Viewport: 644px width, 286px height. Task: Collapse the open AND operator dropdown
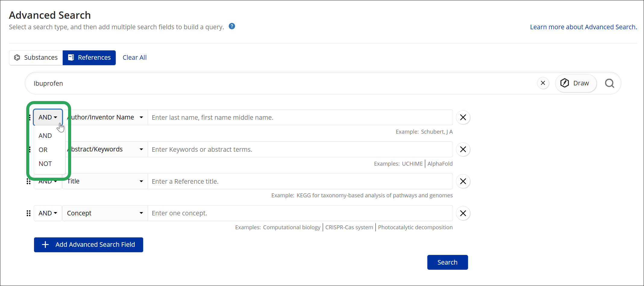[48, 117]
